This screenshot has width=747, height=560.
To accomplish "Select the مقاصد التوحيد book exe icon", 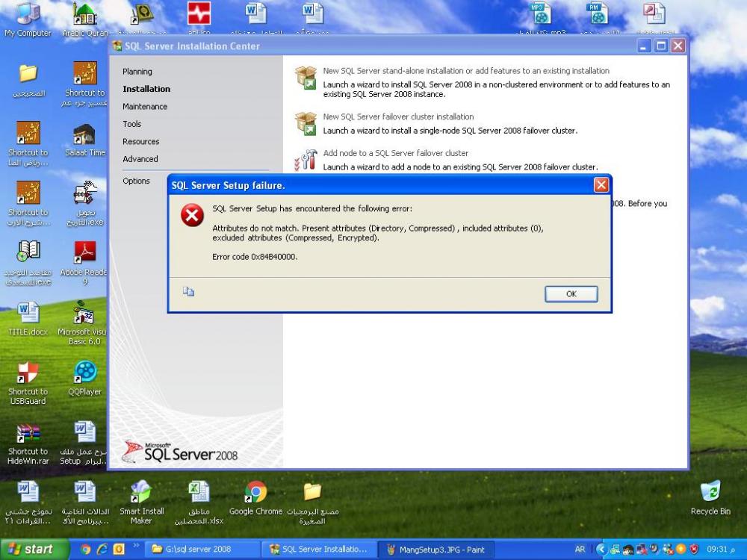I will pyautogui.click(x=28, y=263).
